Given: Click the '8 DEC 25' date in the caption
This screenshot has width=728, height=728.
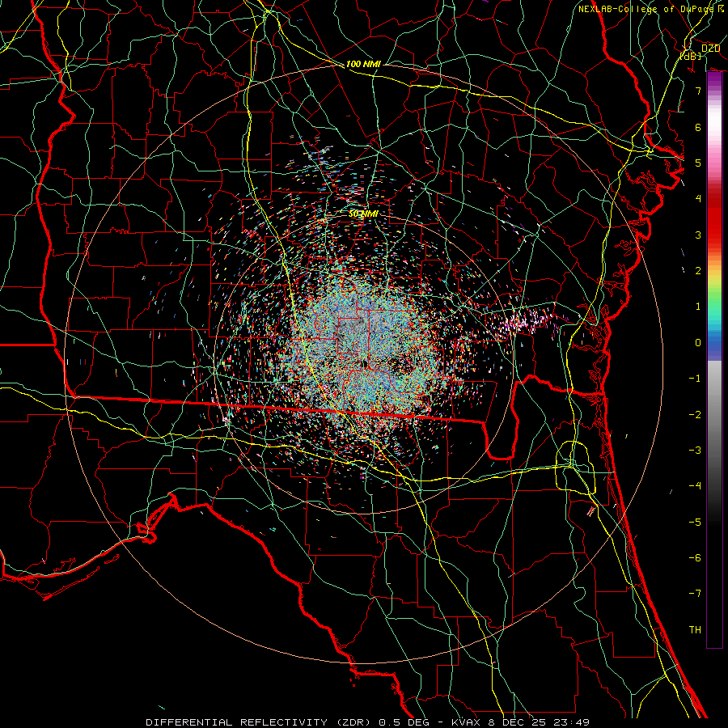Looking at the screenshot, I should [x=518, y=722].
